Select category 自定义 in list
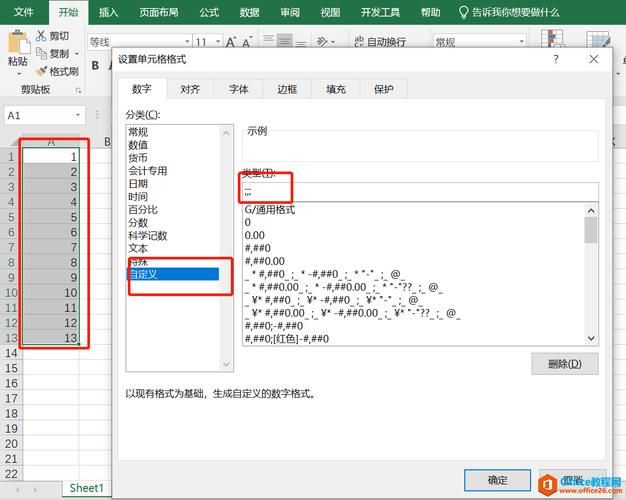The image size is (626, 500). [173, 274]
